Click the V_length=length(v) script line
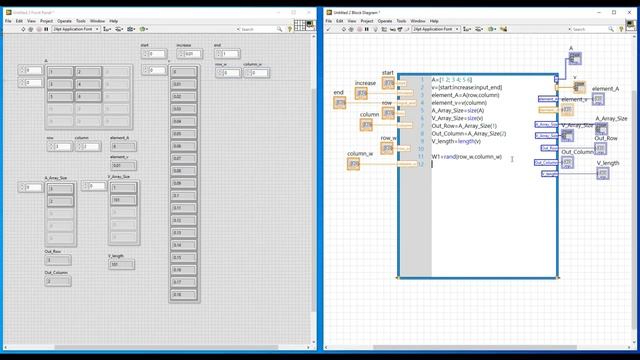 [456, 141]
